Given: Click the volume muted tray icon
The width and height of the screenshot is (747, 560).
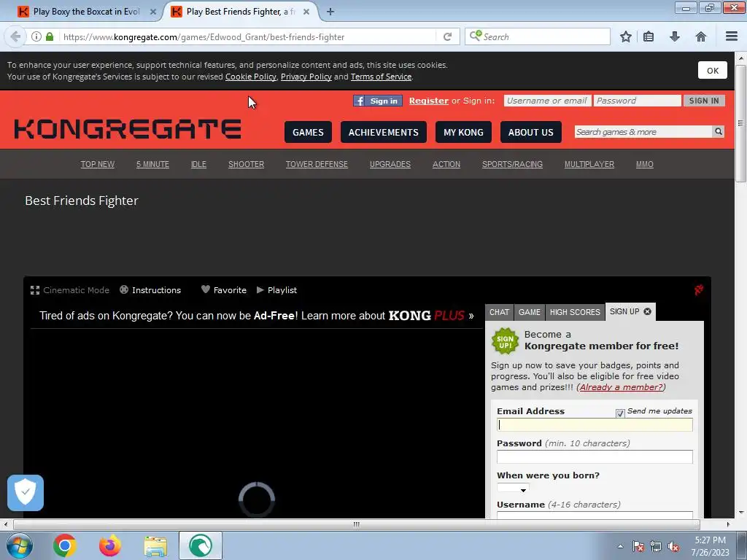Looking at the screenshot, I should click(x=673, y=547).
